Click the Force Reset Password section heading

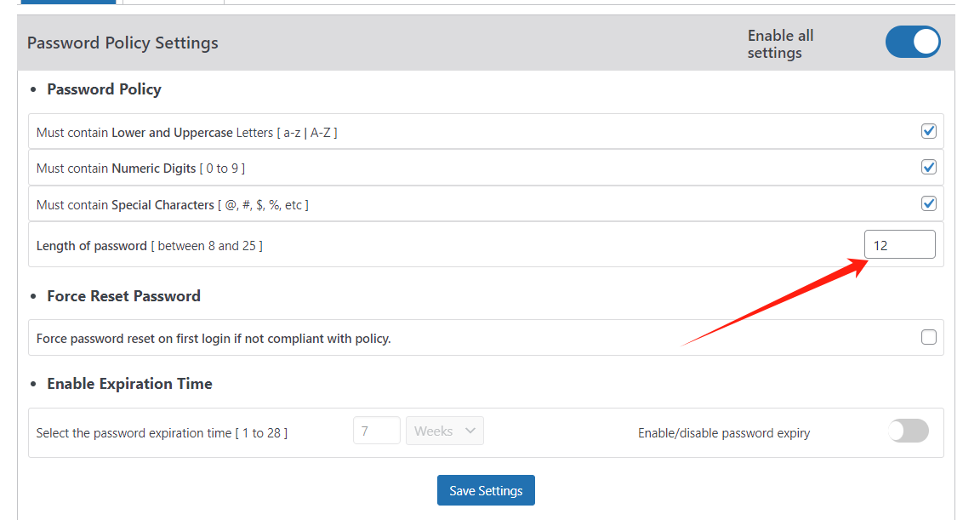tap(123, 295)
